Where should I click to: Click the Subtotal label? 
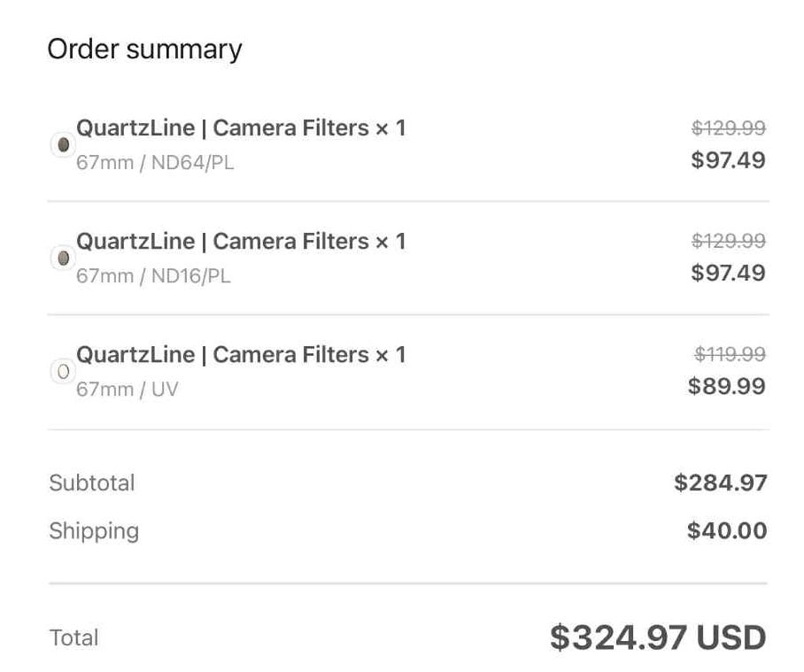(x=92, y=483)
